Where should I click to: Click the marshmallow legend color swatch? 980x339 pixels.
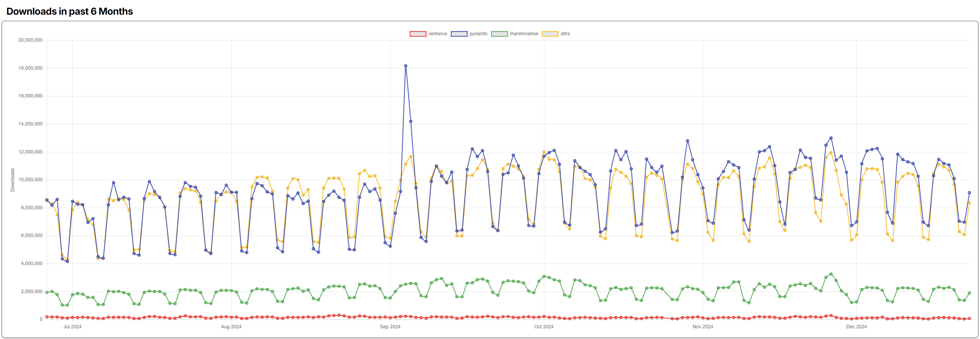[x=499, y=33]
